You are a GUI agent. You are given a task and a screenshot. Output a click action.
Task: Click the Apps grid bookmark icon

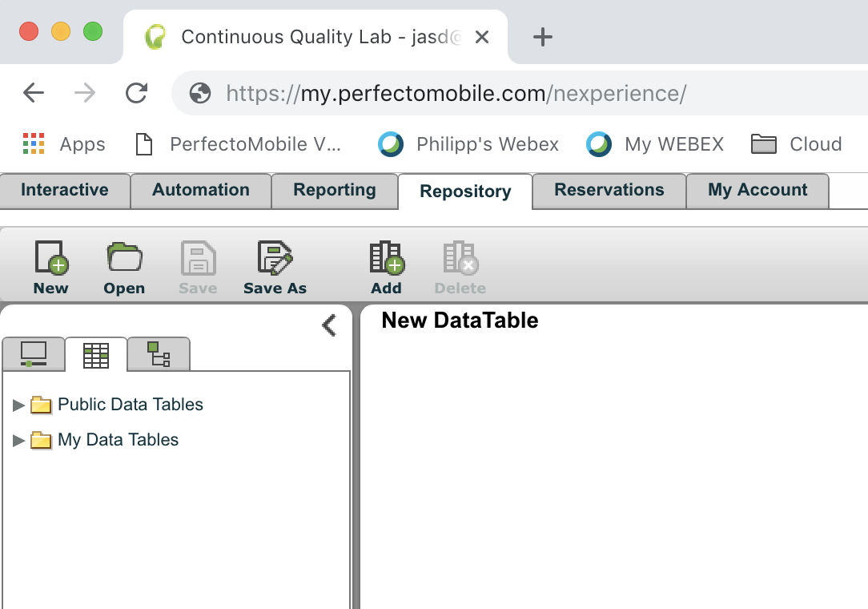click(x=34, y=144)
